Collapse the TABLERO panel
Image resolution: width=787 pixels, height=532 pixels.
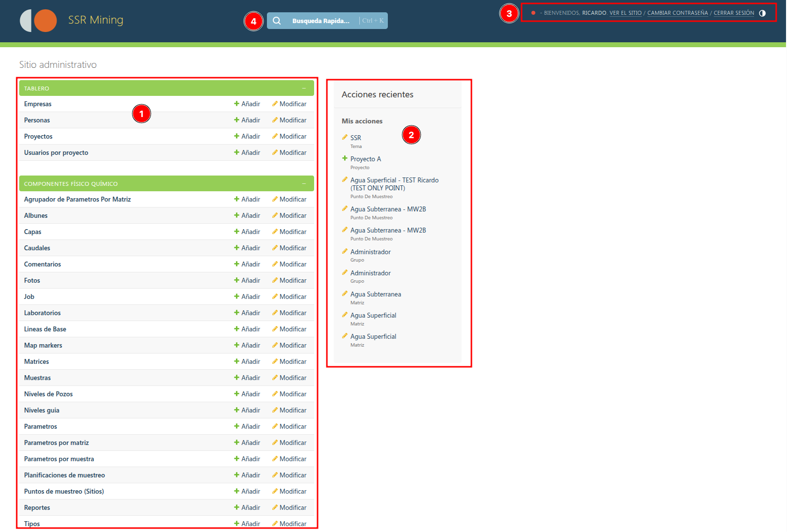pyautogui.click(x=304, y=88)
